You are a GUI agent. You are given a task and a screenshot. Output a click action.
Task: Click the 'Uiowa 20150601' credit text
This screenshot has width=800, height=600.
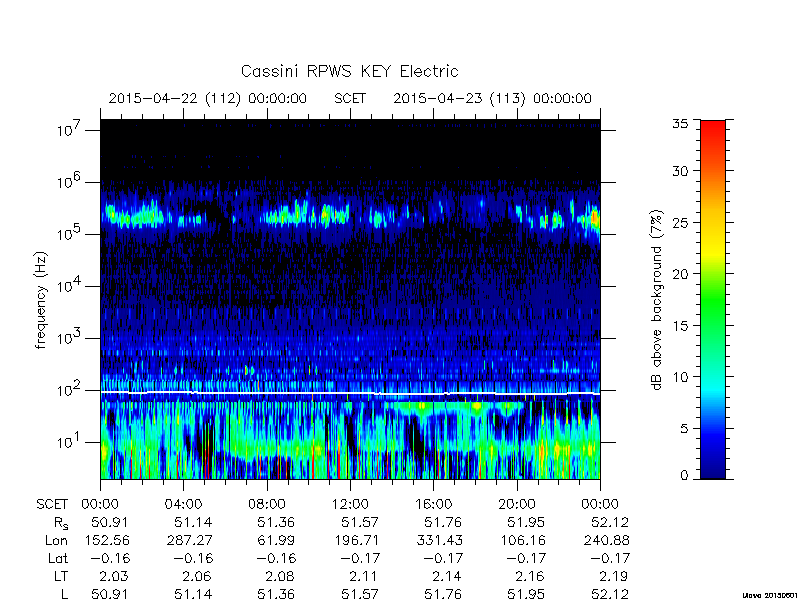coord(769,595)
